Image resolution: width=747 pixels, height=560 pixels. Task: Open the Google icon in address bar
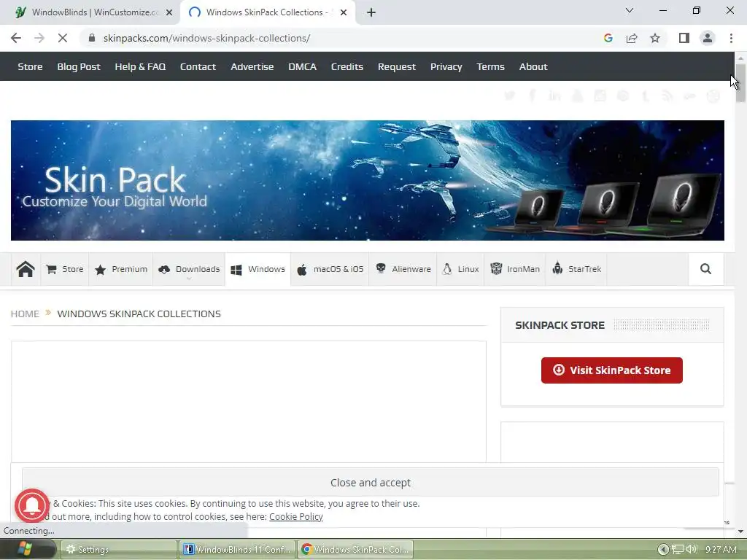[x=608, y=38]
